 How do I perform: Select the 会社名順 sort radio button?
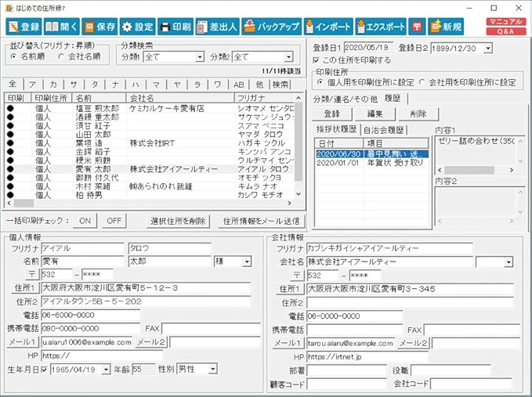(x=74, y=57)
